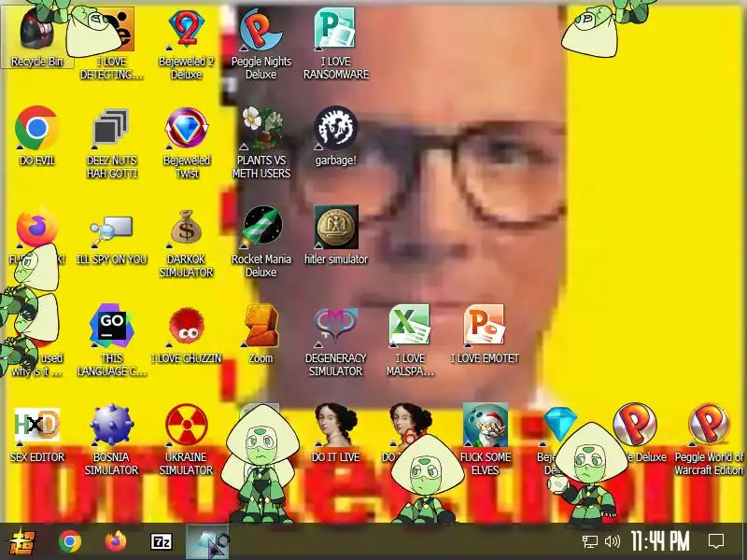Select the Peridot holding a ball near taskbar
Screen dimensions: 747x560
[590, 476]
